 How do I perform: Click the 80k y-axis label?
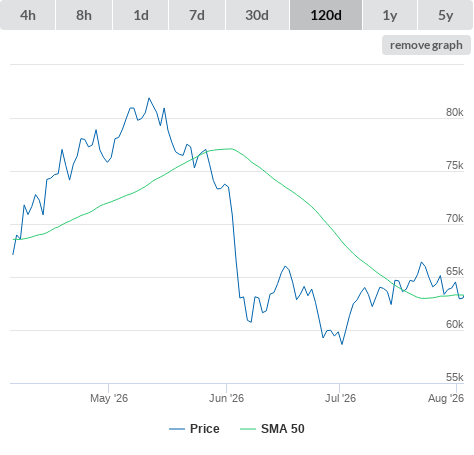pyautogui.click(x=455, y=112)
